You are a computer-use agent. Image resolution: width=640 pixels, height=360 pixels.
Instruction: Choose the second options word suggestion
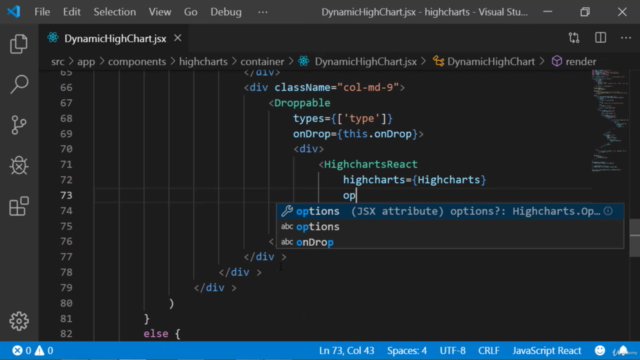[x=450, y=227]
